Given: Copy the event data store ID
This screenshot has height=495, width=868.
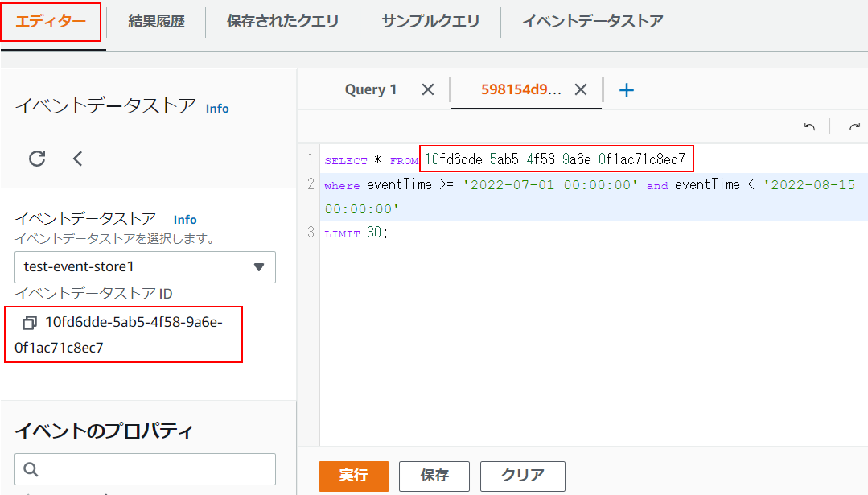Looking at the screenshot, I should click(30, 323).
